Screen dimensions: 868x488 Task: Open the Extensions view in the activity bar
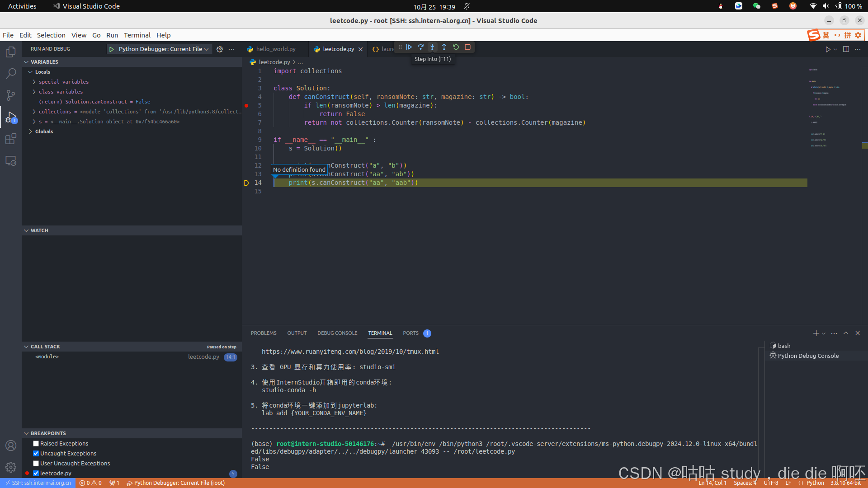tap(11, 139)
